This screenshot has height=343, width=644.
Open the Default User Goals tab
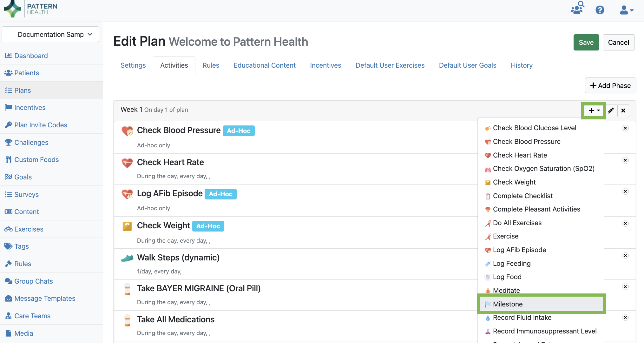point(467,65)
